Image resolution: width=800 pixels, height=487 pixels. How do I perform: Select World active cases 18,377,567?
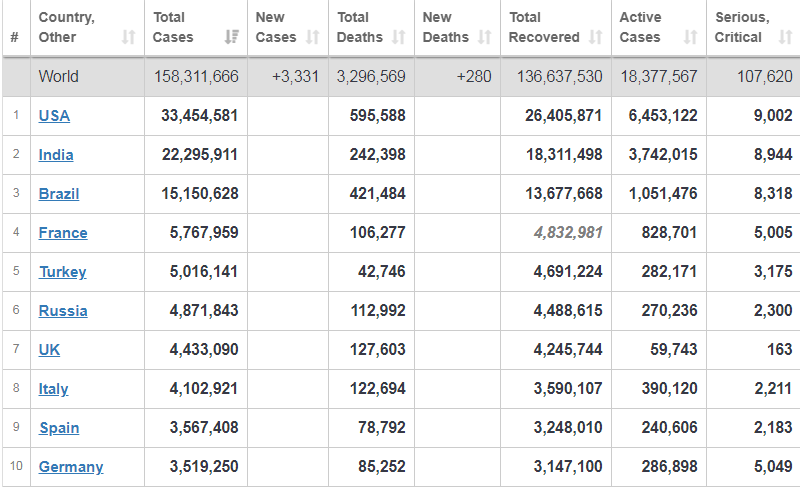(x=659, y=76)
